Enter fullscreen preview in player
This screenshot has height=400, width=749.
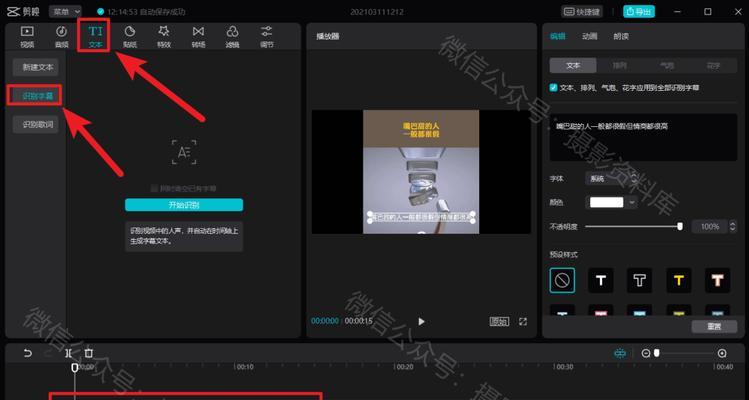[x=523, y=322]
